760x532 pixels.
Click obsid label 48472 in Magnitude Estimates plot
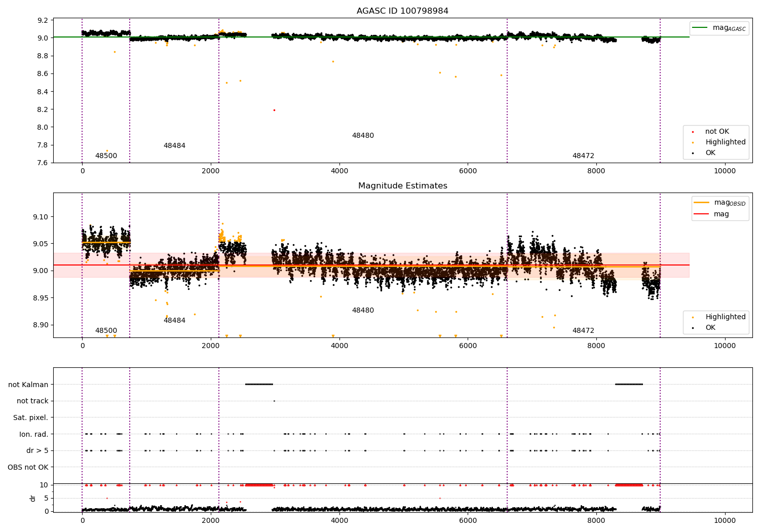pyautogui.click(x=583, y=330)
